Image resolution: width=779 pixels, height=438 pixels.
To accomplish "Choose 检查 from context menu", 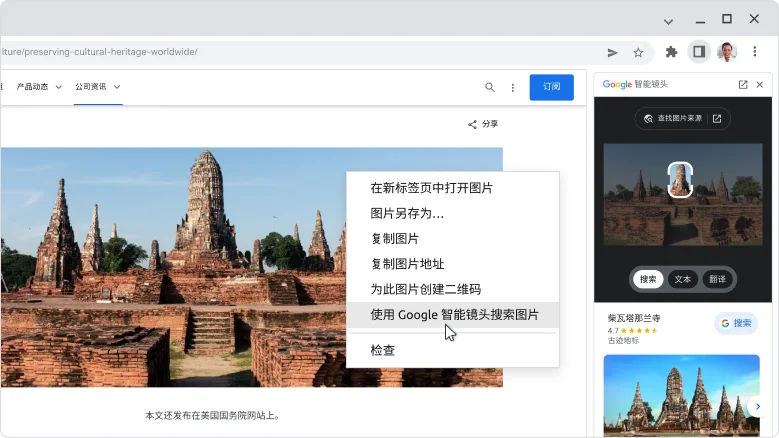I will 452,351.
